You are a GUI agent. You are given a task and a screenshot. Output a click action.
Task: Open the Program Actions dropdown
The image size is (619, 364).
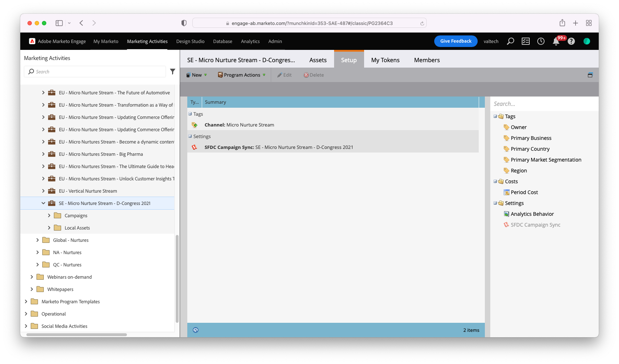pos(242,75)
